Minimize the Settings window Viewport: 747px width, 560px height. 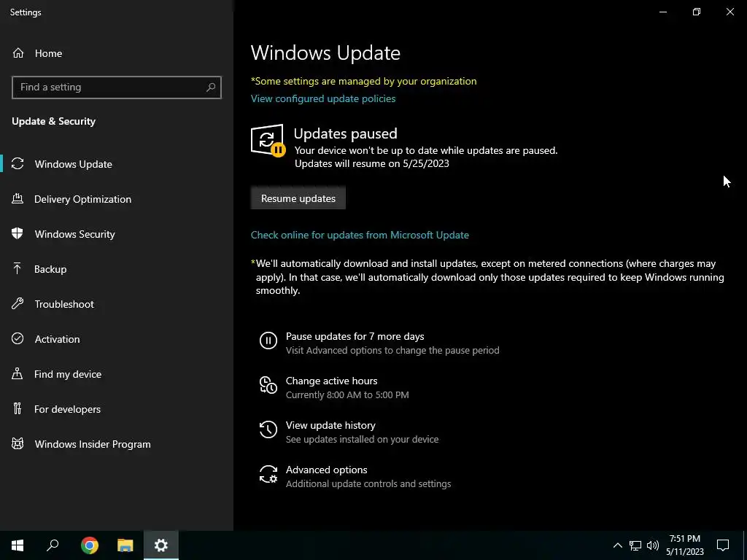click(662, 12)
